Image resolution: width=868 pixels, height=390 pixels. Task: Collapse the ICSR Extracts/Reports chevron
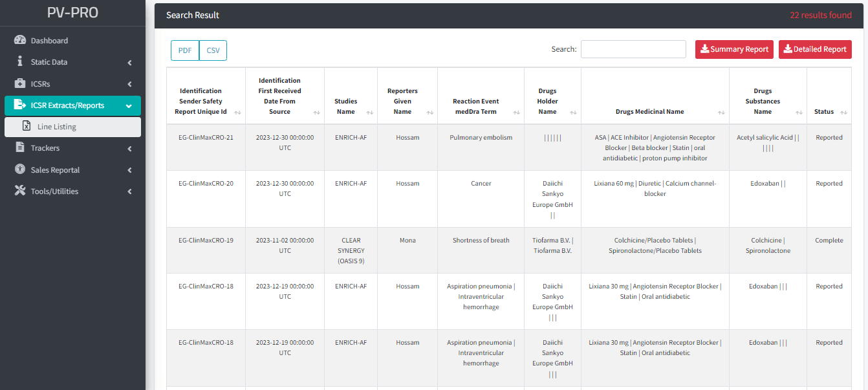(129, 106)
